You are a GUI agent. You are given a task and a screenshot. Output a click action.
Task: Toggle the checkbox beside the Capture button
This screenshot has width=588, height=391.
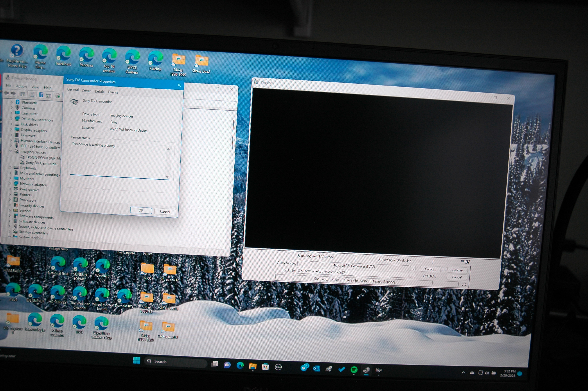[444, 269]
